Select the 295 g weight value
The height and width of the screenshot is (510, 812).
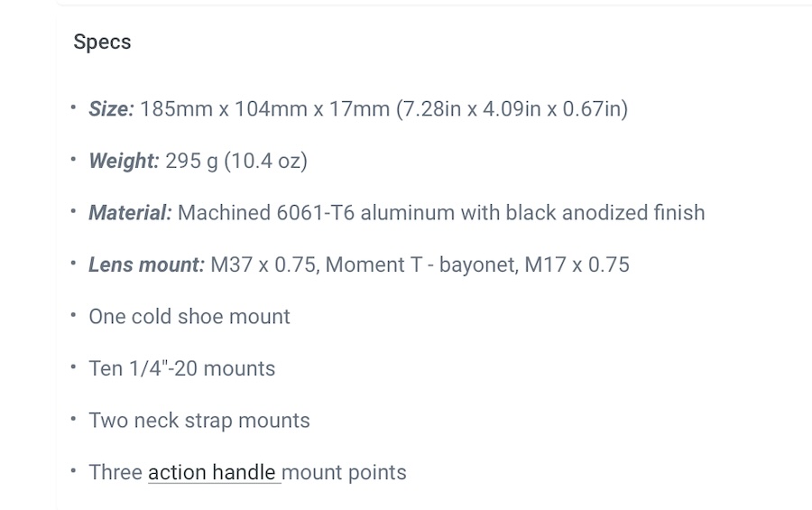click(191, 161)
